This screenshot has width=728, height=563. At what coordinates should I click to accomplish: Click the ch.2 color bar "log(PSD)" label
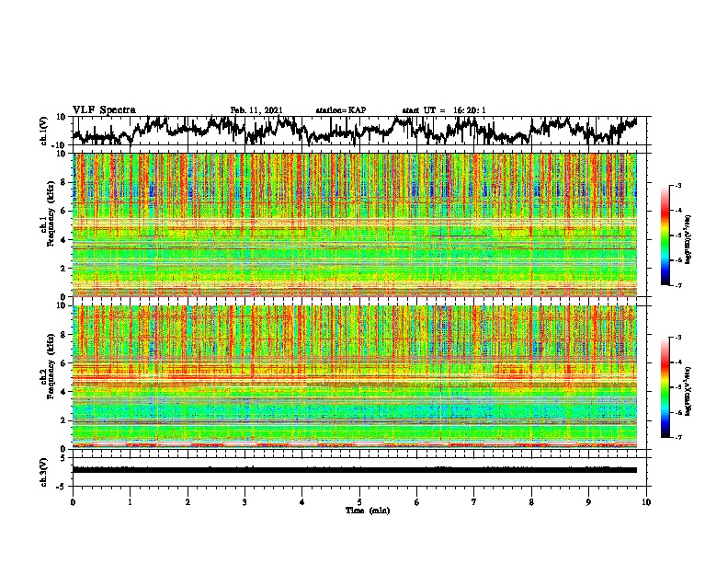pyautogui.click(x=688, y=392)
